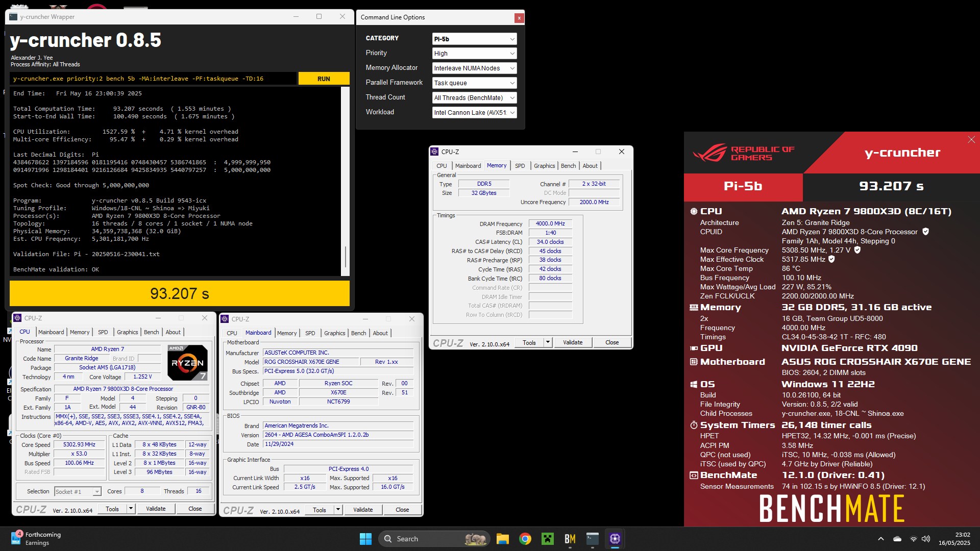980x551 pixels.
Task: Click the Memory icon in BenchMate panel
Action: 694,307
